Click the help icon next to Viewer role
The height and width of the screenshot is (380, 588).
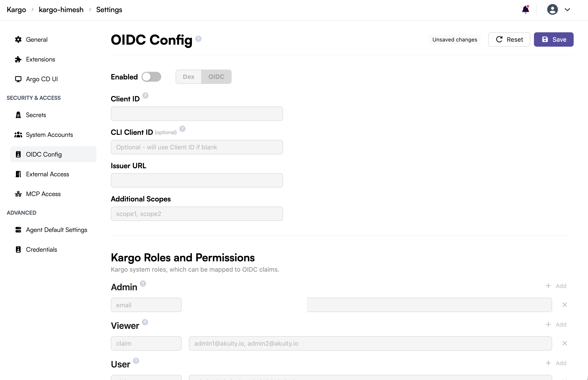[x=145, y=322]
